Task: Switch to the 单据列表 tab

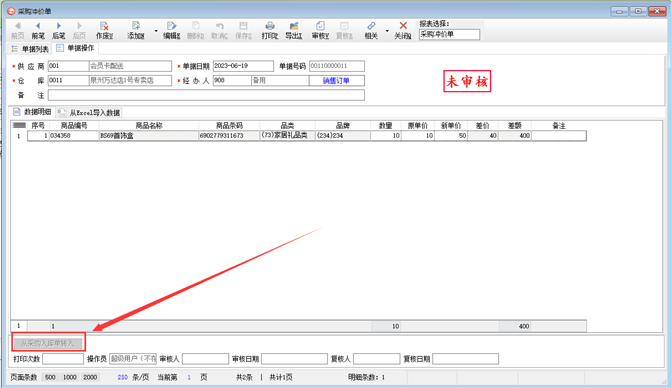Action: 30,49
